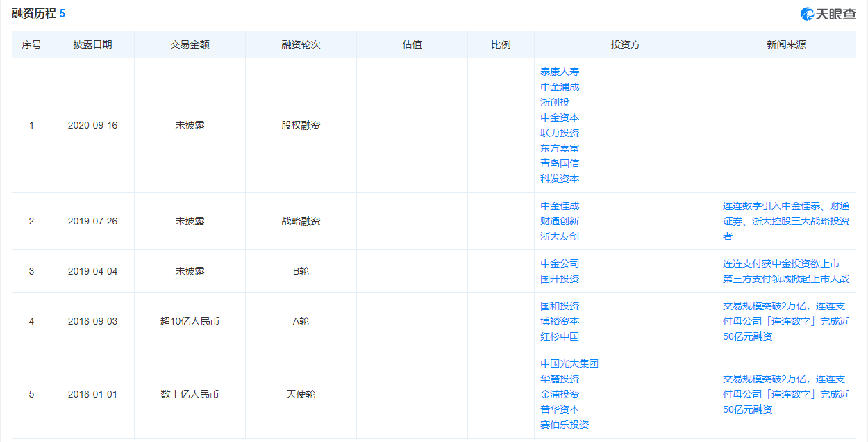This screenshot has width=868, height=442.
Task: Open news about 连连数字引入中金佳泰 strategic investors
Action: [786, 221]
